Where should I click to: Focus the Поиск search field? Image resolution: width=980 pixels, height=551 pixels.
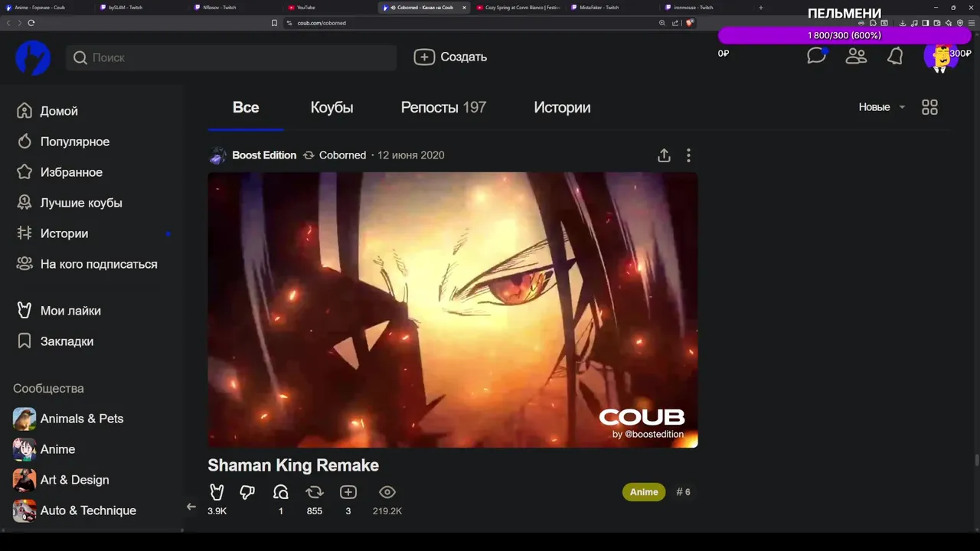[231, 57]
